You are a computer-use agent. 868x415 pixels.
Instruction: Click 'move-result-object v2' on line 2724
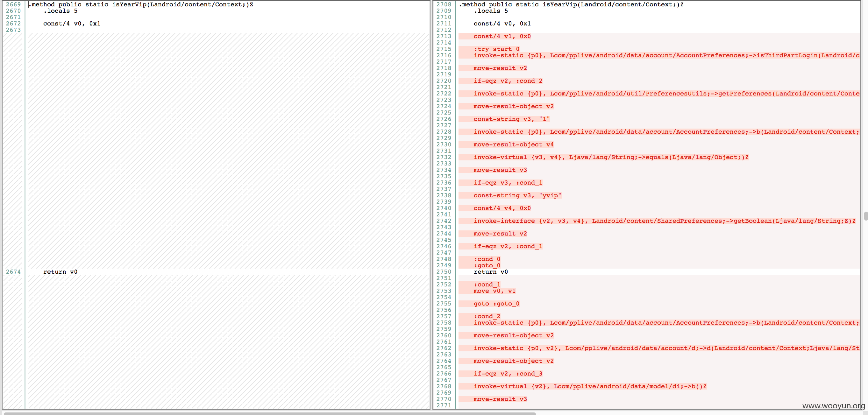point(514,106)
